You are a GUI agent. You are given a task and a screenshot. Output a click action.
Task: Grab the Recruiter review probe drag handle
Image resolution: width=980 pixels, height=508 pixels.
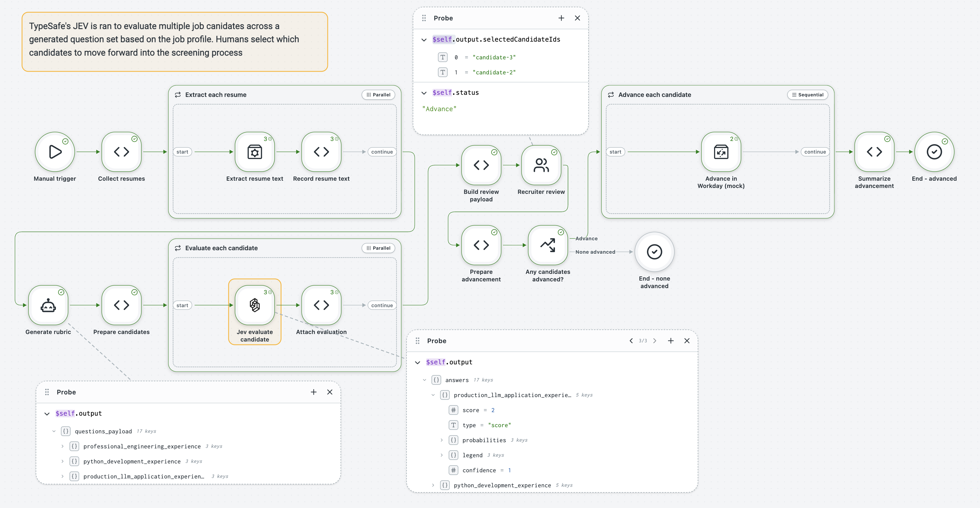tap(424, 18)
